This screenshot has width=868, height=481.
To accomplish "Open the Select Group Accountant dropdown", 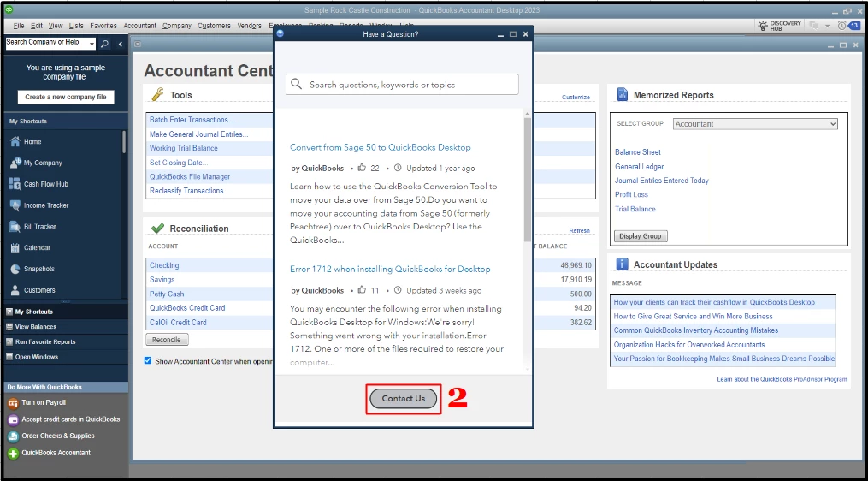I will tap(755, 124).
